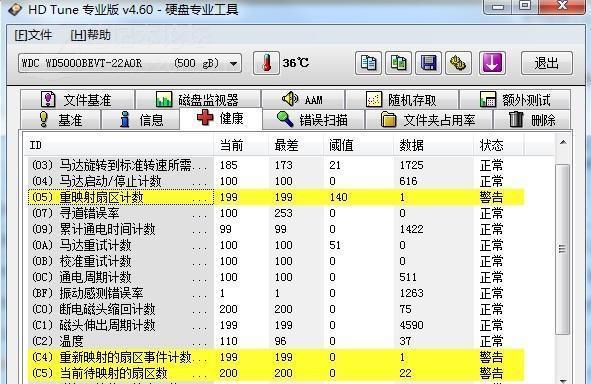Viewport: 591px width, 384px height.
Task: Open the 信息 info tab
Action: pyautogui.click(x=141, y=120)
